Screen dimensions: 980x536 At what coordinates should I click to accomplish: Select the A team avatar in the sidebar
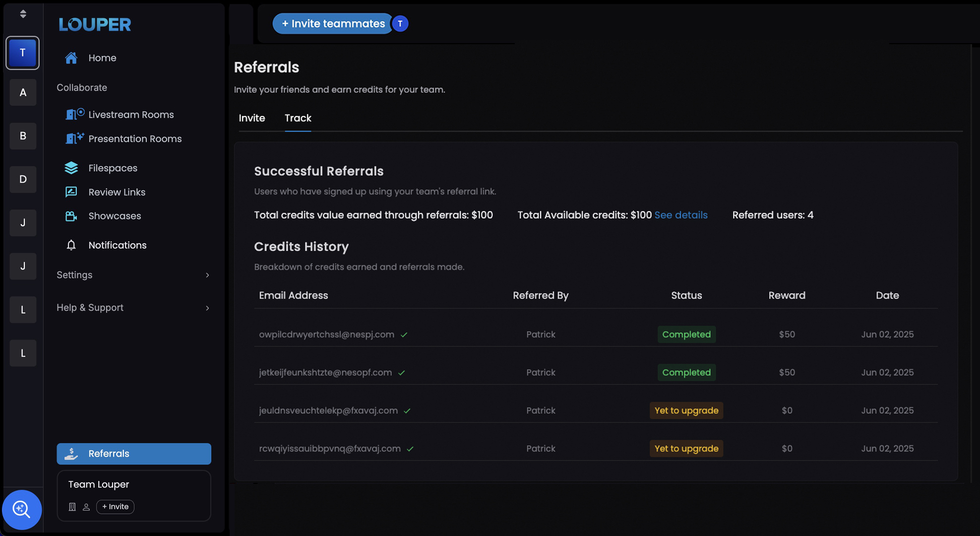pyautogui.click(x=23, y=92)
